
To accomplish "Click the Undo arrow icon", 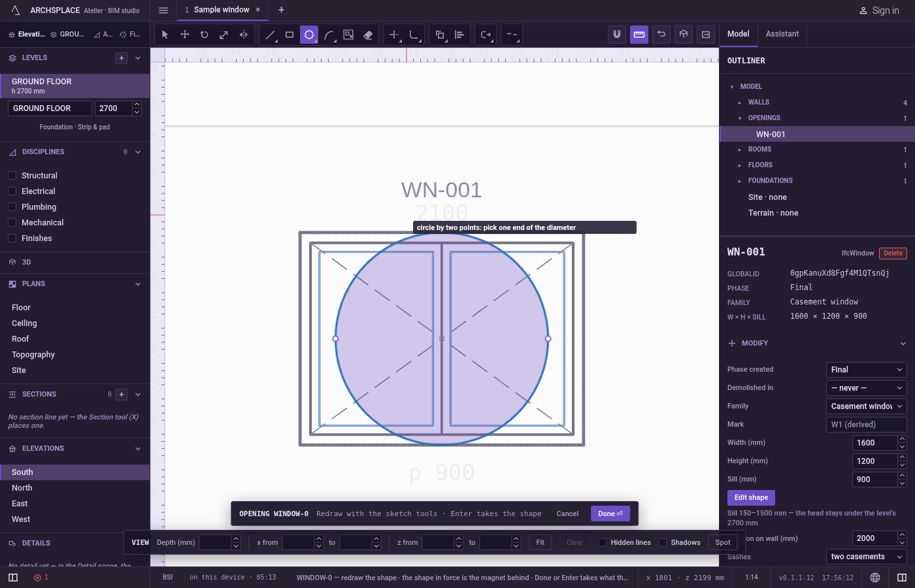I will point(661,34).
